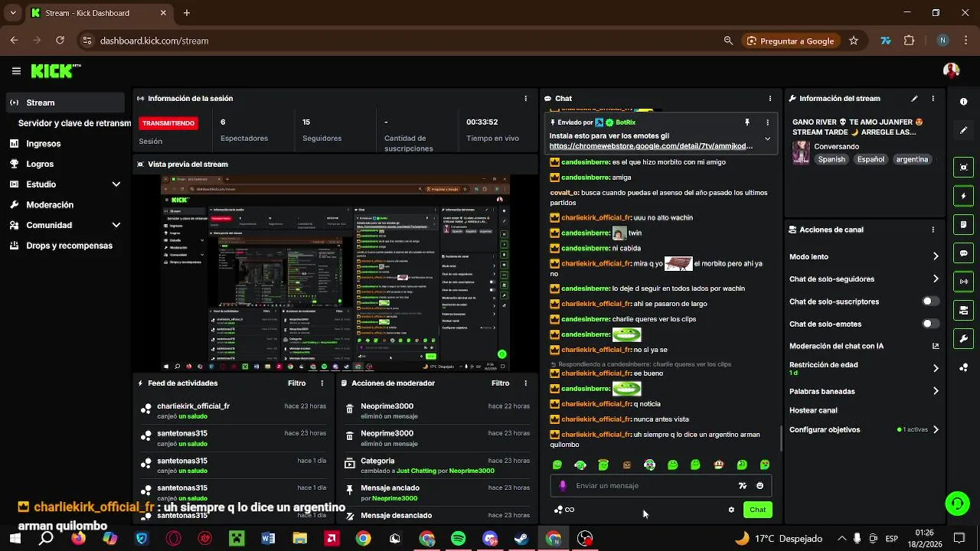
Task: Open Palabras baneadas arrow
Action: tap(935, 391)
